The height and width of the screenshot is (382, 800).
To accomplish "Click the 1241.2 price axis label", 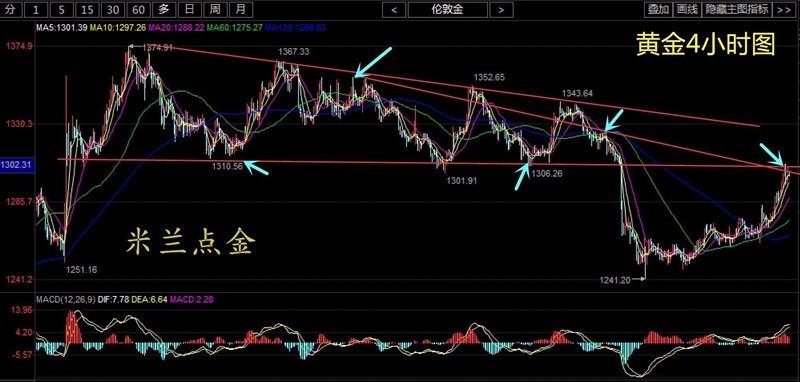I will tap(20, 279).
